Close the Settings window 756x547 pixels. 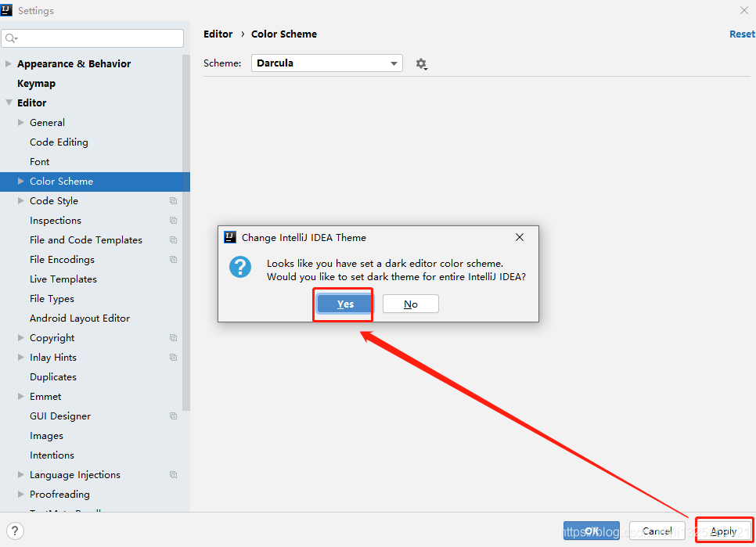[744, 10]
